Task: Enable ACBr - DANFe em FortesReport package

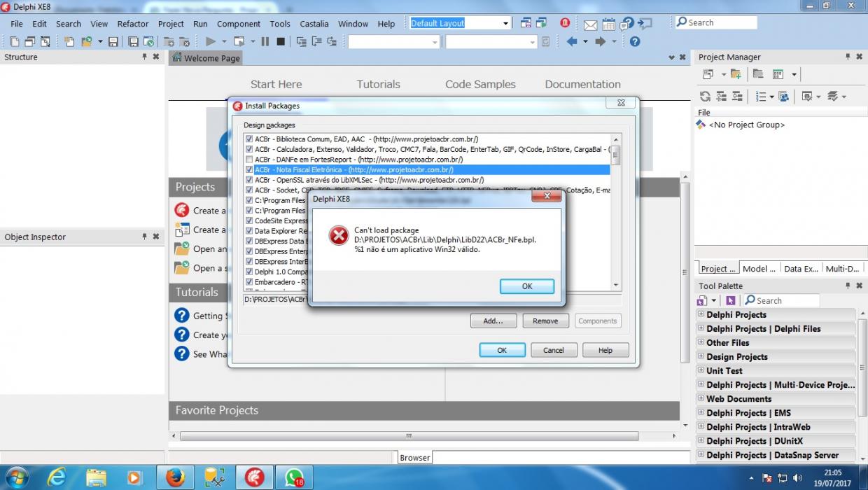Action: click(248, 160)
